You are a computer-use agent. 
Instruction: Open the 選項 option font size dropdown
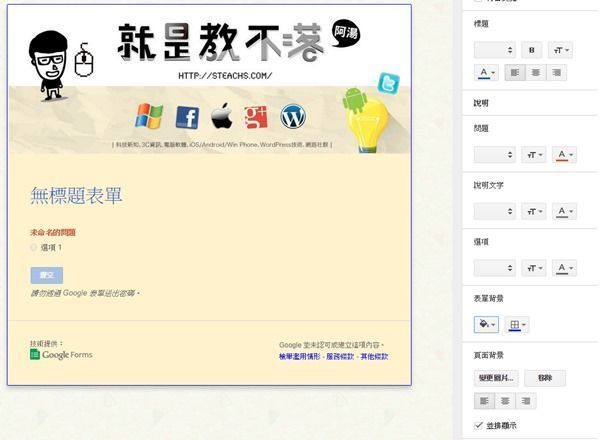[x=534, y=268]
